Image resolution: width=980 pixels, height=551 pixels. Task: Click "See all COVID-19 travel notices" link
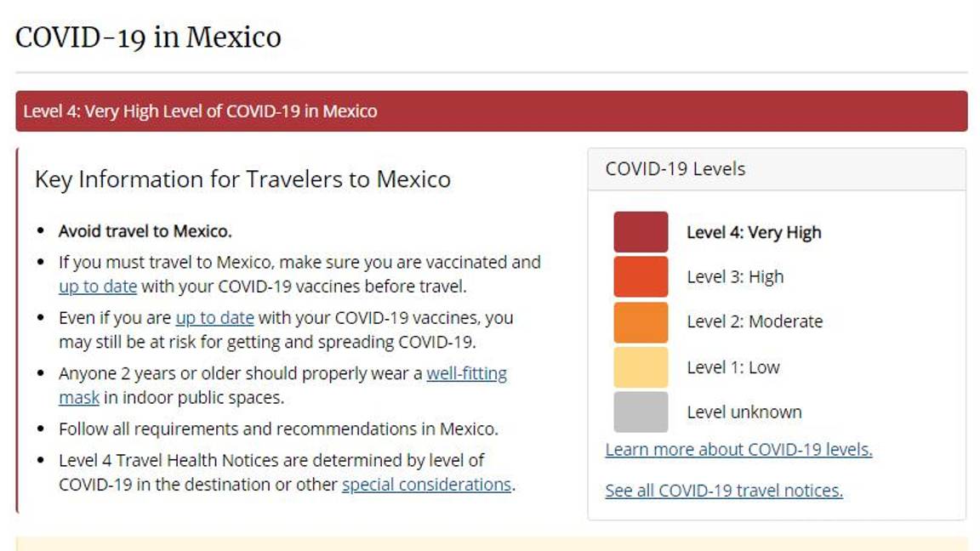coord(723,490)
